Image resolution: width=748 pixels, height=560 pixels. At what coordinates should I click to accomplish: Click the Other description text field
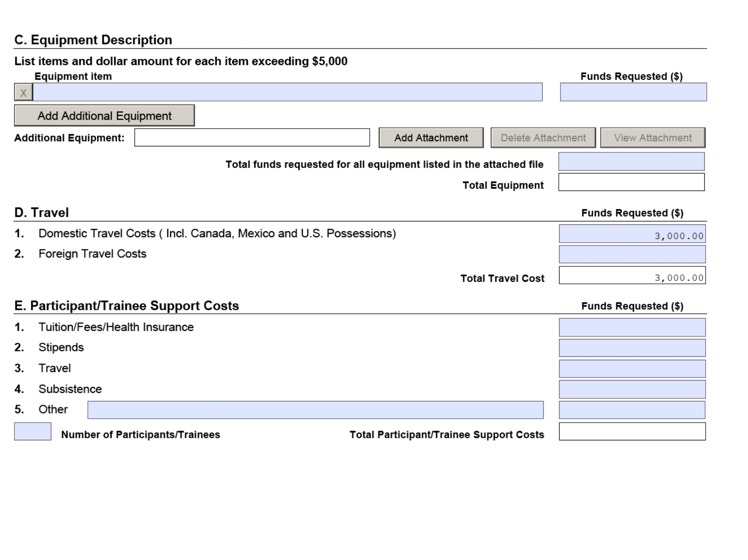pyautogui.click(x=315, y=410)
